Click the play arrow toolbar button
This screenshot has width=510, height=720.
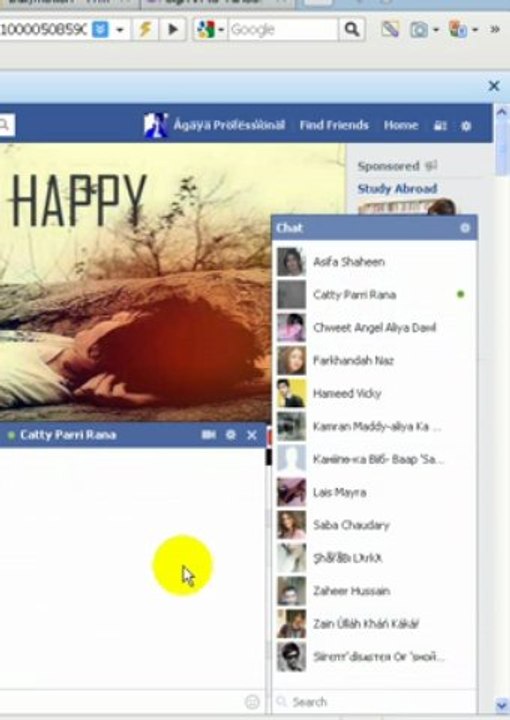173,29
